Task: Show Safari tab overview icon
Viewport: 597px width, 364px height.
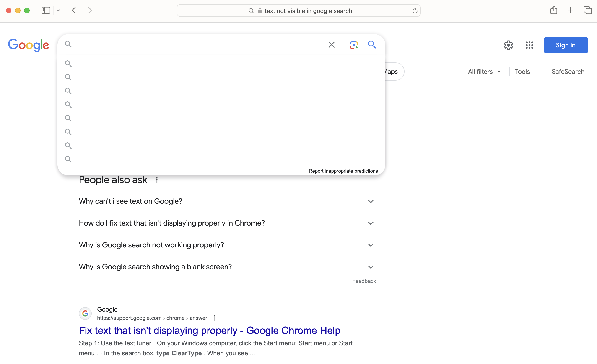Action: pos(587,10)
